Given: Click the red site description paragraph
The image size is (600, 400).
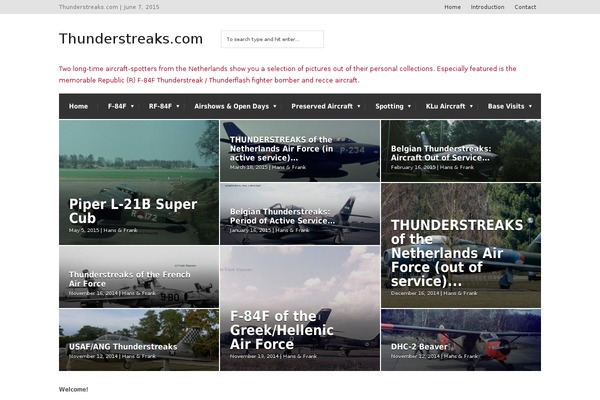Looking at the screenshot, I should point(287,74).
